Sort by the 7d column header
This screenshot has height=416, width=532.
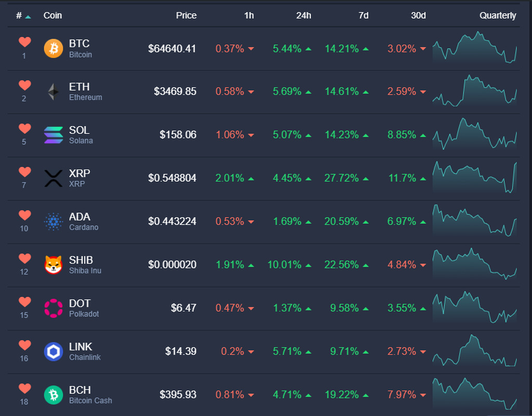pos(363,16)
